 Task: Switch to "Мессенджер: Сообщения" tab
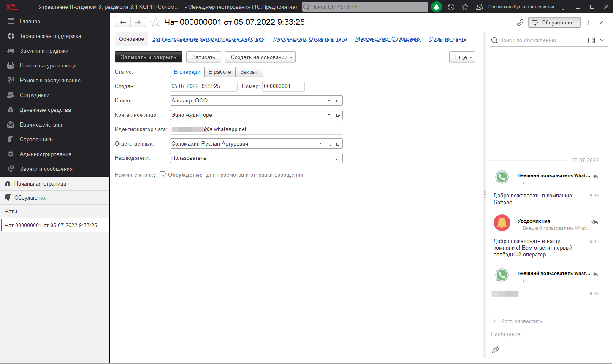click(x=388, y=39)
